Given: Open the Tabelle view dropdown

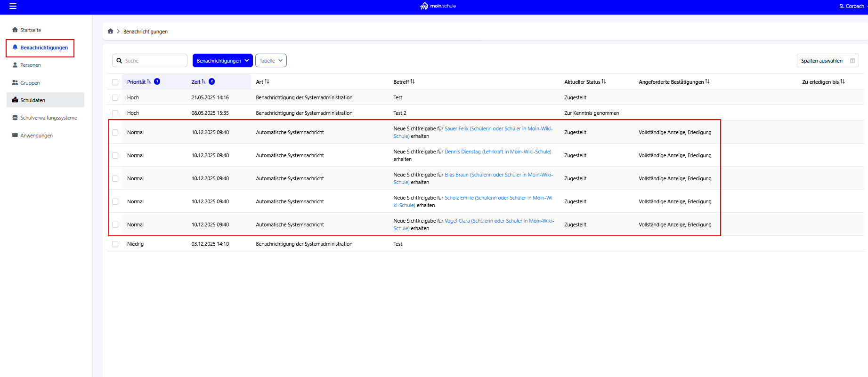Looking at the screenshot, I should coord(271,61).
